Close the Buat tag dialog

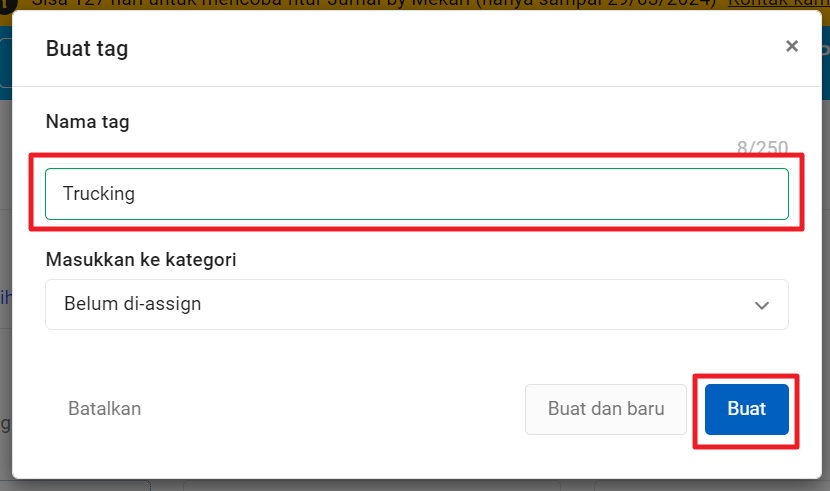coord(792,46)
